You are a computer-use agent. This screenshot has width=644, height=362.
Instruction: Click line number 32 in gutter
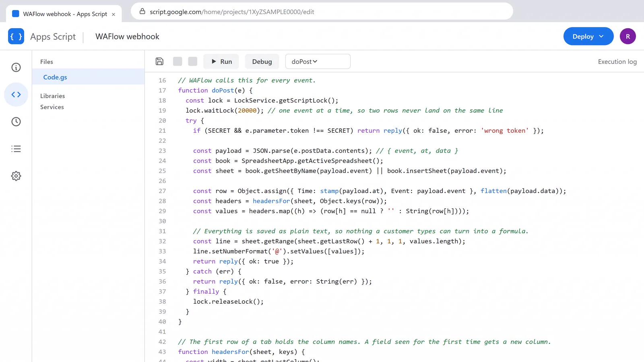point(162,241)
